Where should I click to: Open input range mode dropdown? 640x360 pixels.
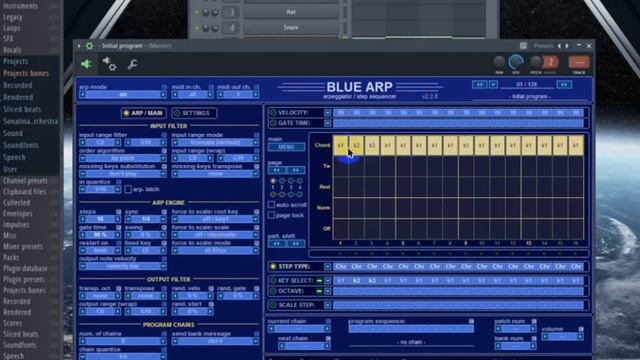tap(215, 142)
